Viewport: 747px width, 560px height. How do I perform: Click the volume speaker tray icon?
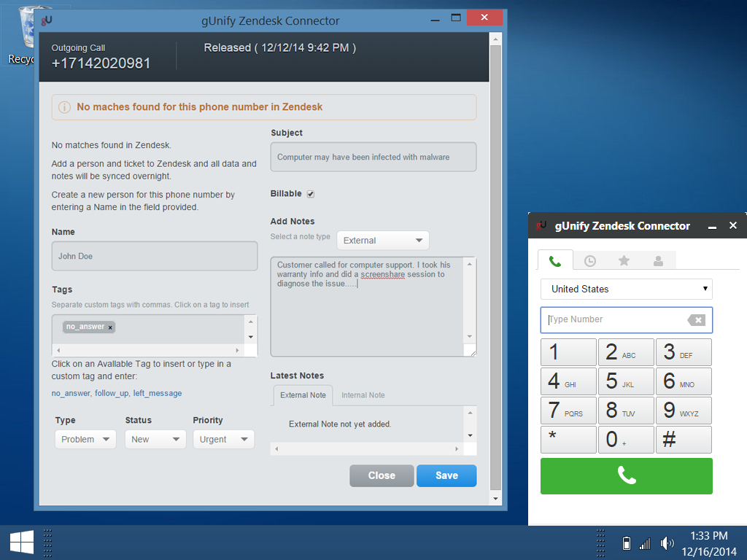pyautogui.click(x=666, y=543)
